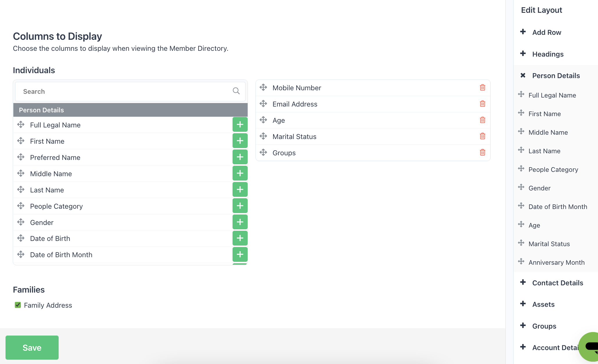598x364 pixels.
Task: Add Full Legal Name column with plus
Action: click(x=240, y=125)
